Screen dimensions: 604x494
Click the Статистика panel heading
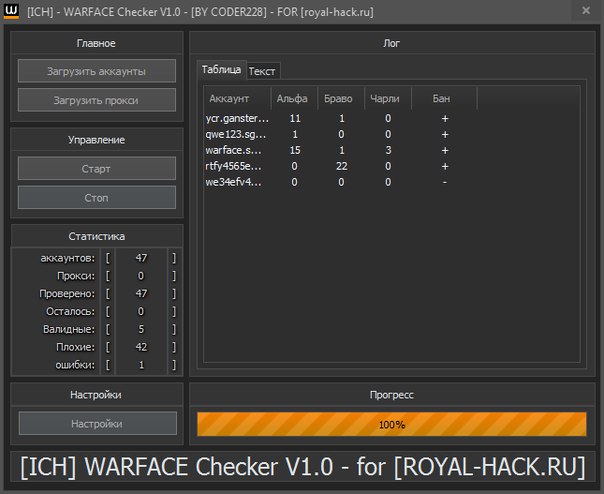[97, 236]
